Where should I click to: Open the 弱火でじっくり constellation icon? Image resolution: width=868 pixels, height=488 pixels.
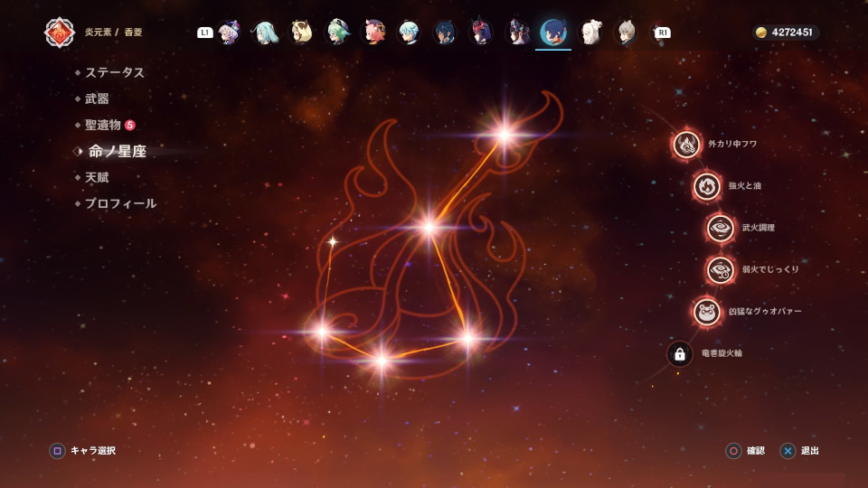[x=721, y=269]
